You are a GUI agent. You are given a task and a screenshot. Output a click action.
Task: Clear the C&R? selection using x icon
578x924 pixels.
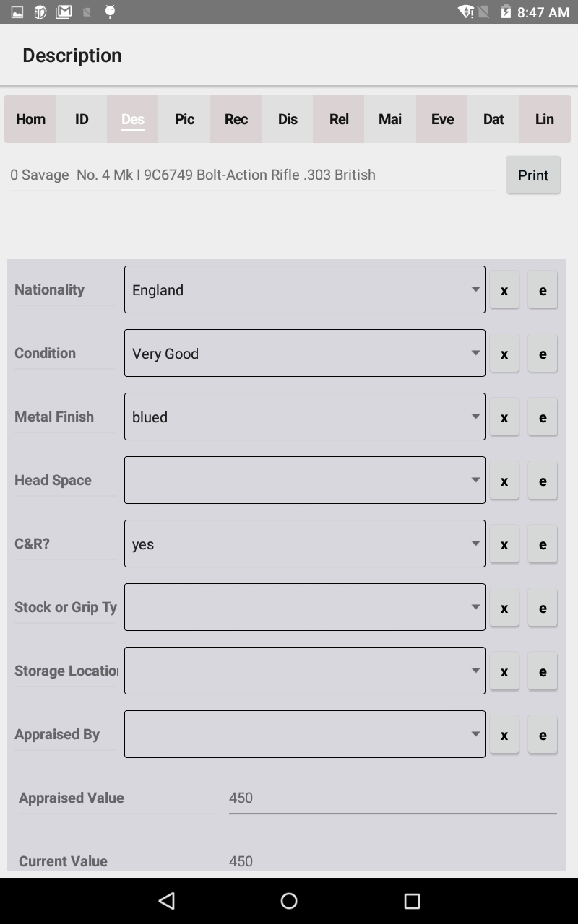tap(504, 544)
